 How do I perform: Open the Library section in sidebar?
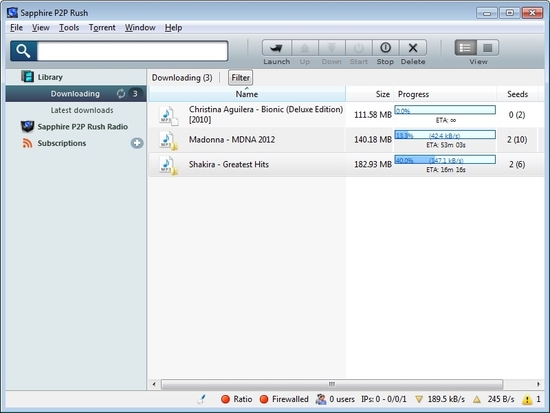click(x=50, y=77)
